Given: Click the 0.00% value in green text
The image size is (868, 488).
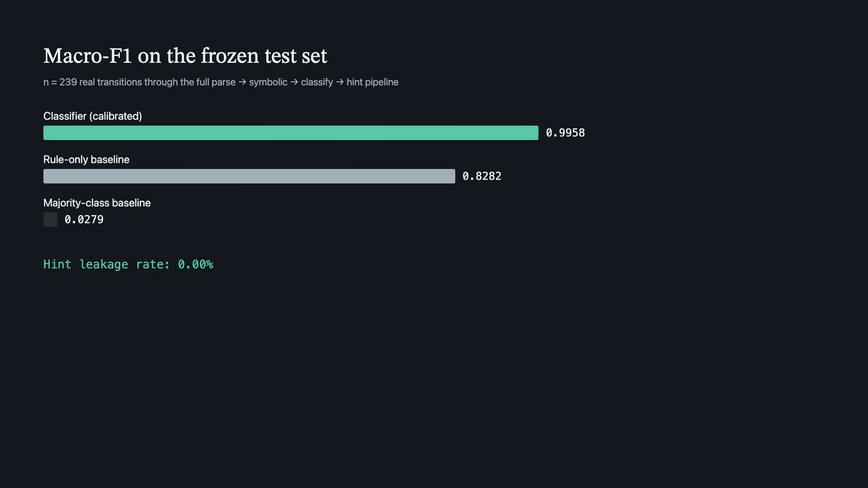Looking at the screenshot, I should coord(195,264).
